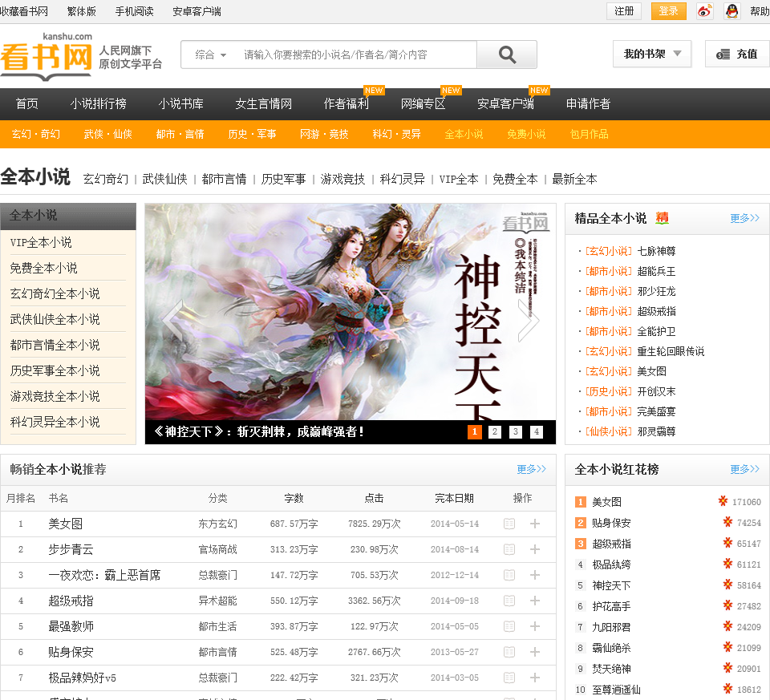Click read icon for 一夜欢恋:霸上恶首席
The height and width of the screenshot is (700, 770).
(x=509, y=575)
